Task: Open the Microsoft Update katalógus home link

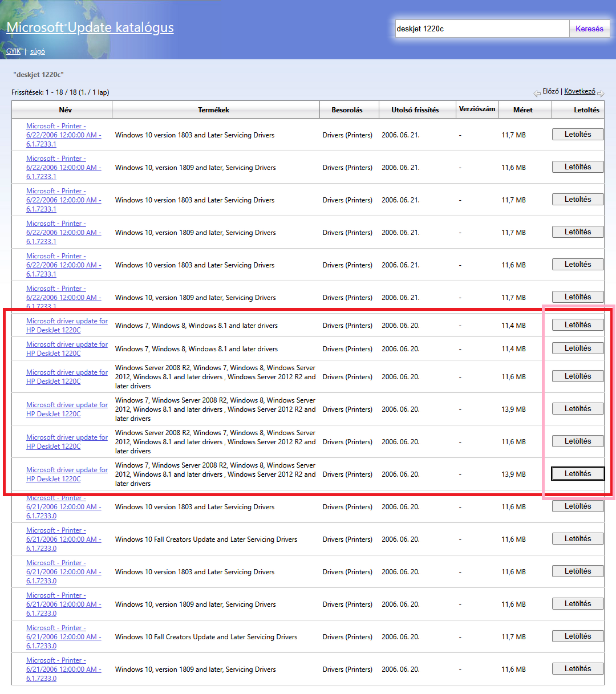Action: pyautogui.click(x=90, y=27)
